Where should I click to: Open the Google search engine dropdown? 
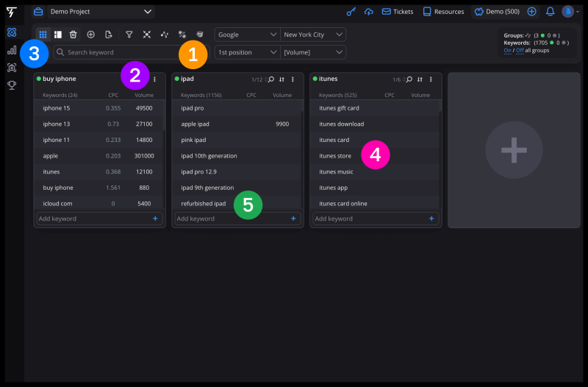(x=247, y=35)
